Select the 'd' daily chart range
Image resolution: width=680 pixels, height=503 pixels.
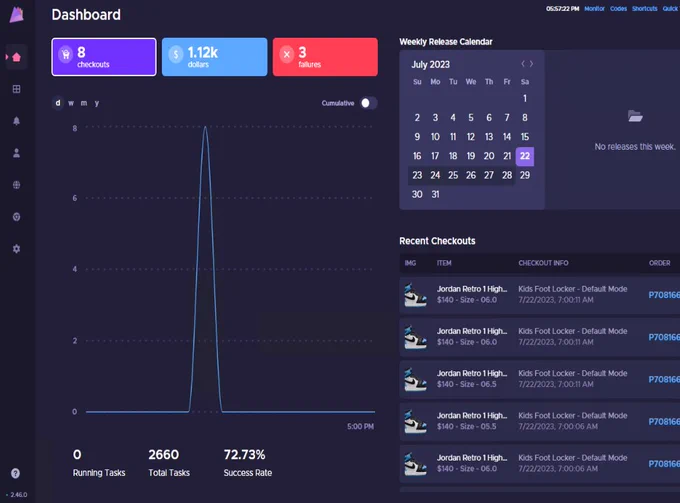pos(58,103)
